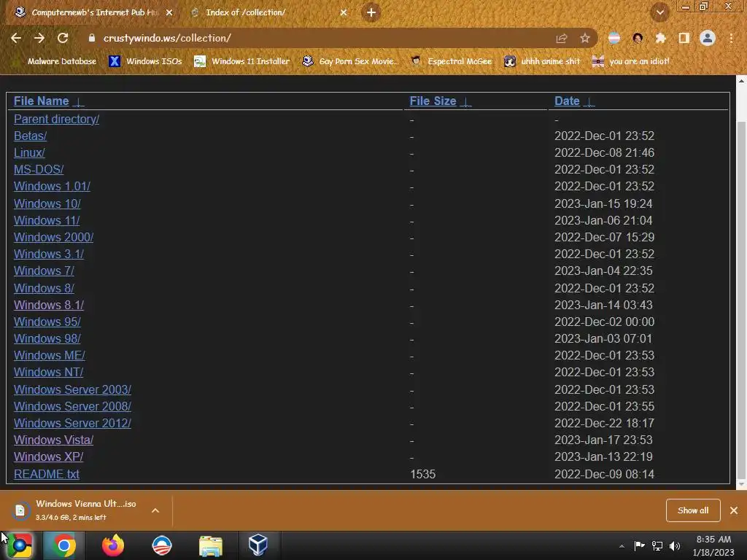Launch Firefox from the taskbar
Viewport: 747px width, 560px height.
click(x=113, y=545)
